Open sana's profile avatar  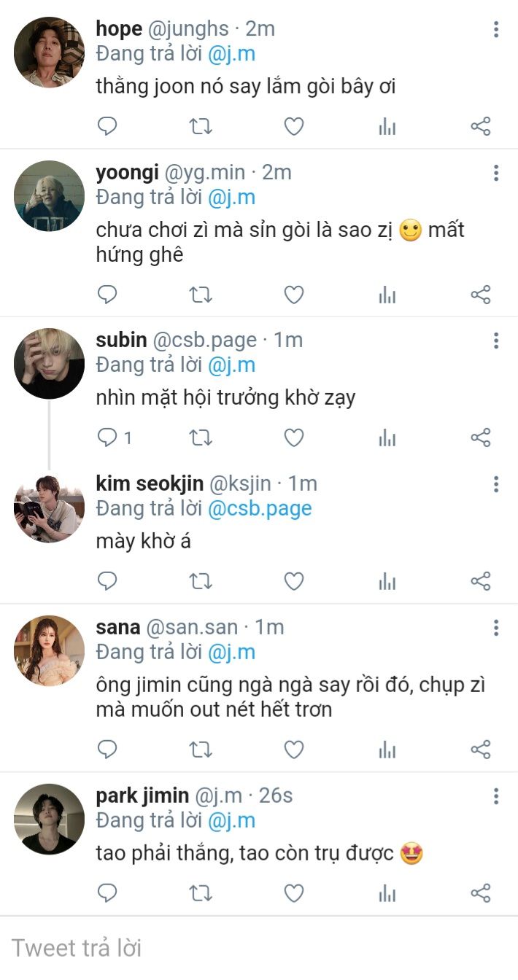pyautogui.click(x=49, y=650)
